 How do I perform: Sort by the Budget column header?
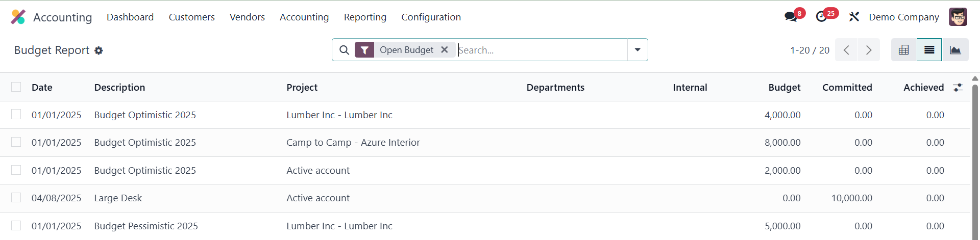click(784, 87)
